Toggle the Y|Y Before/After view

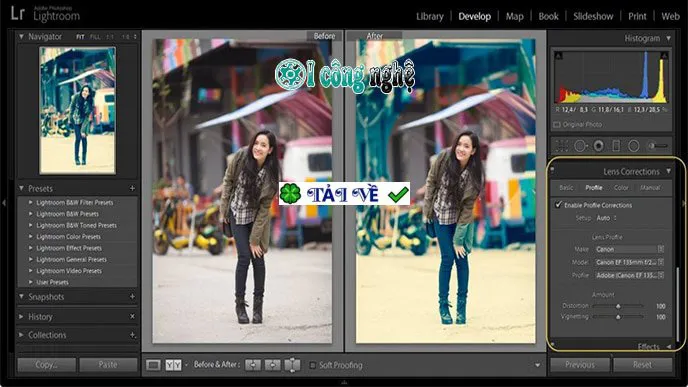(x=173, y=365)
